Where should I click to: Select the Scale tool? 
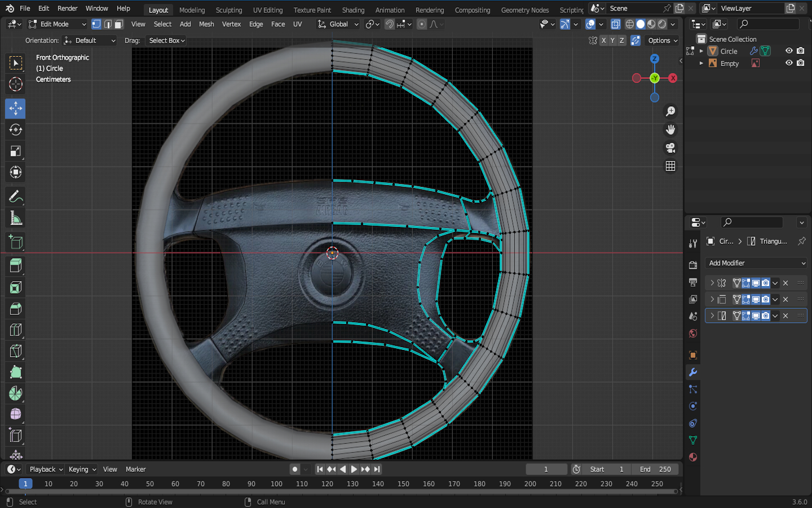coord(15,151)
